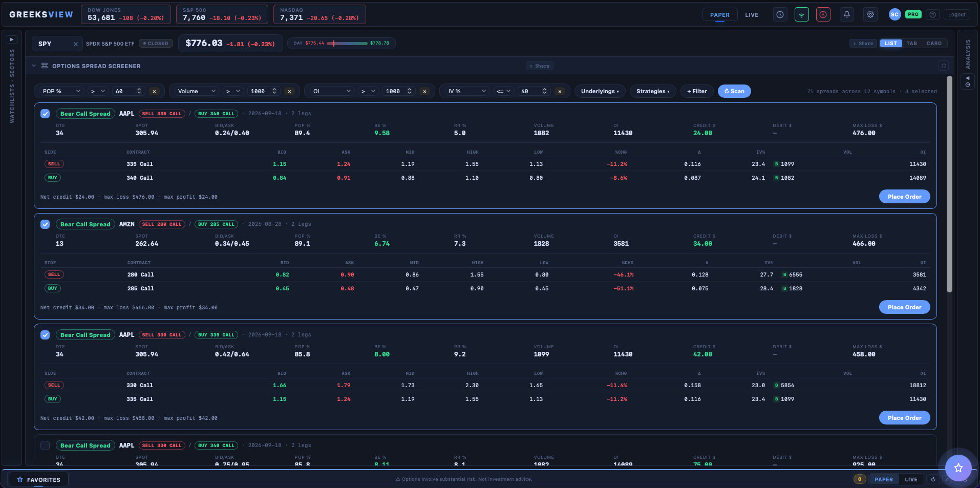The height and width of the screenshot is (488, 980).
Task: Open the POP % operator dropdown
Action: 97,91
